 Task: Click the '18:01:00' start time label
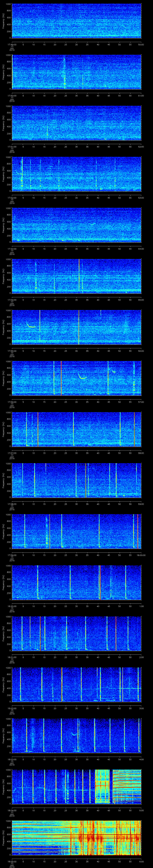click(x=12, y=657)
